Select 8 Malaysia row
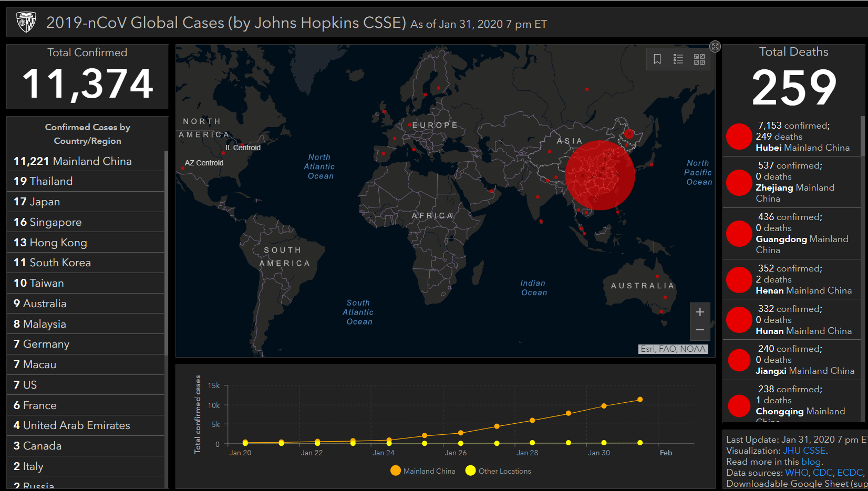Image resolution: width=868 pixels, height=491 pixels. point(85,324)
